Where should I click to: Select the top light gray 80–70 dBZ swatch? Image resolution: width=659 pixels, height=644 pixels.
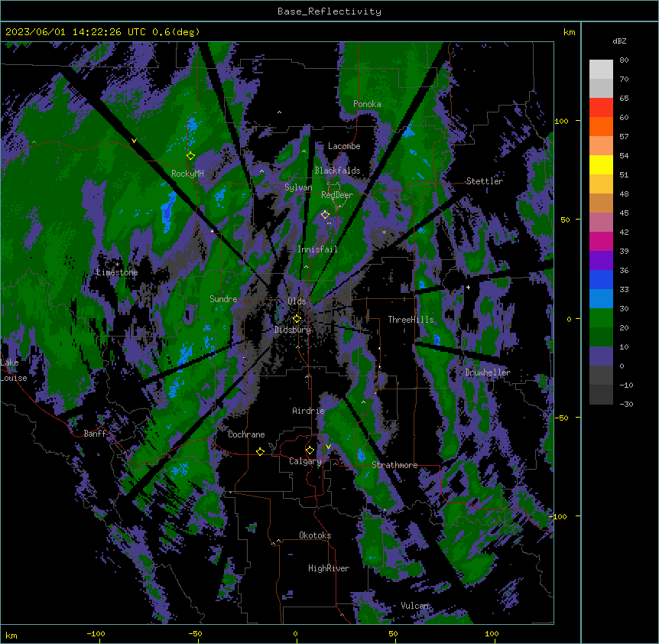tap(601, 70)
